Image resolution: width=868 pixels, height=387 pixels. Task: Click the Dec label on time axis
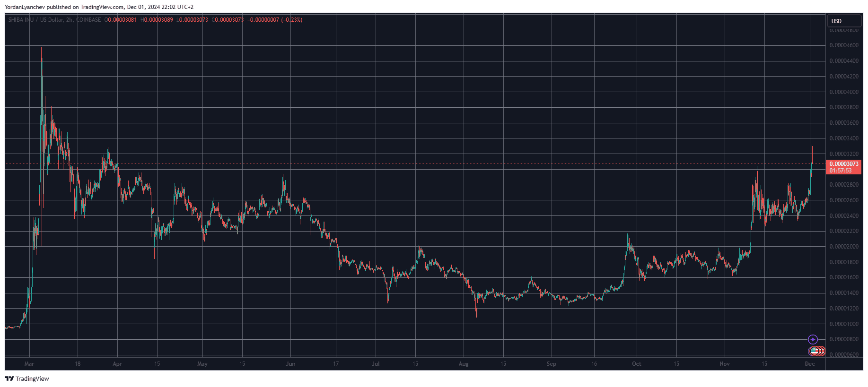tap(810, 364)
